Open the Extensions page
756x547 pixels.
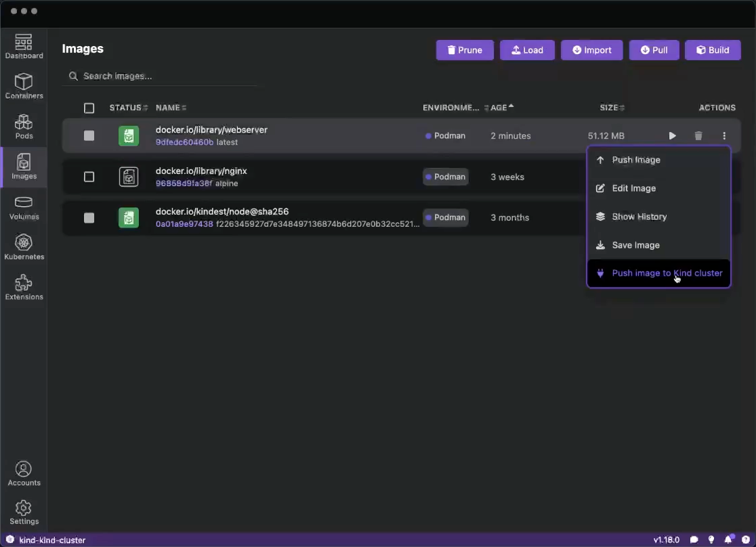(x=24, y=287)
